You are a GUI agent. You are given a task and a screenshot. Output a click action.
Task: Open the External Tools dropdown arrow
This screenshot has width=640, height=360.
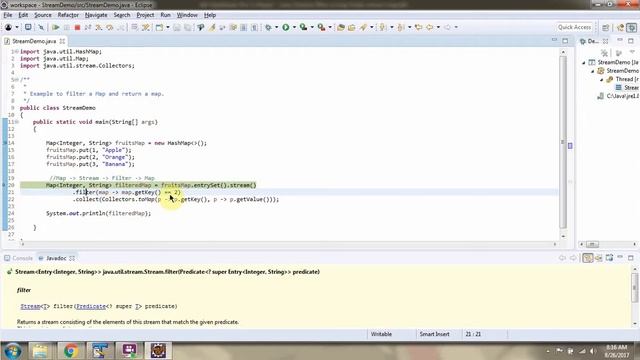[330, 27]
